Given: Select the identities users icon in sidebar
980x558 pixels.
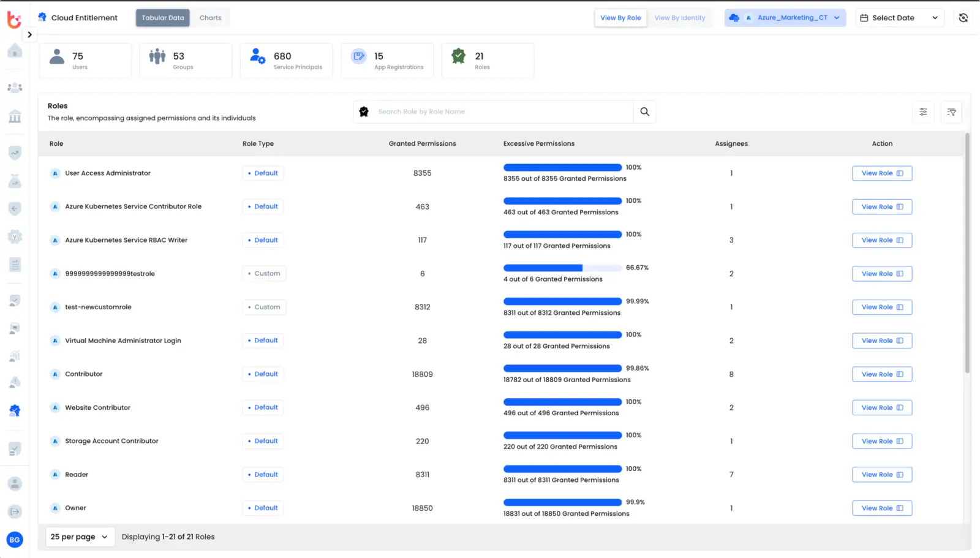Looking at the screenshot, I should 14,87.
